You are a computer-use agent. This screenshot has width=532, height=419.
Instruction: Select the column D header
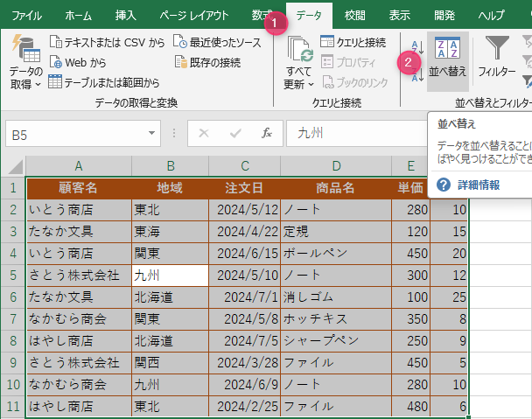[336, 166]
